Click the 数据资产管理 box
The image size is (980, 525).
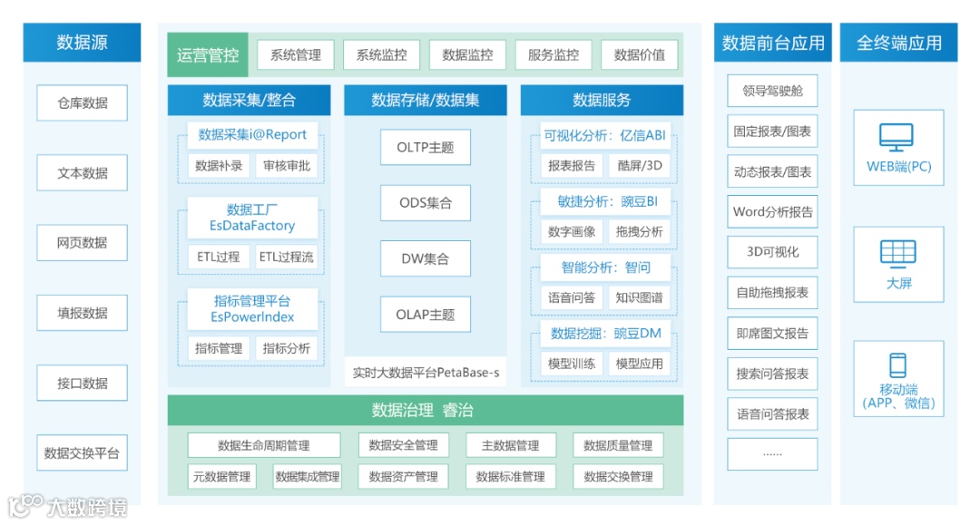click(403, 477)
